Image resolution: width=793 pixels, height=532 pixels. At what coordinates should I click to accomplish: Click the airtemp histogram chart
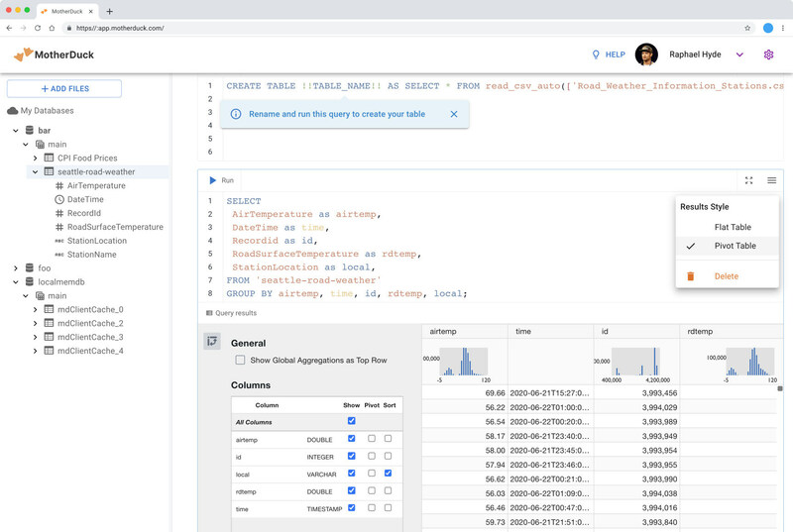coord(464,362)
